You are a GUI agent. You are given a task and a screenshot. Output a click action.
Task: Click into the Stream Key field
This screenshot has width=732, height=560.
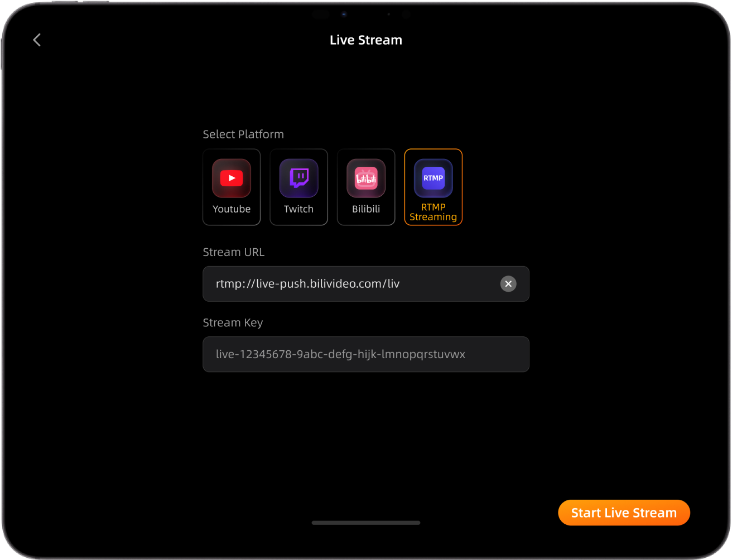click(365, 354)
